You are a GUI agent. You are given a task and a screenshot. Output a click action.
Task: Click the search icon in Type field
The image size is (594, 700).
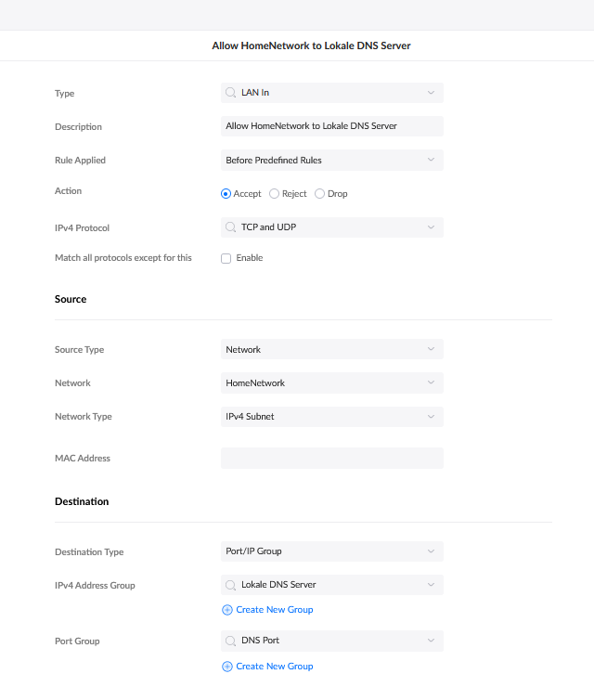coord(229,93)
